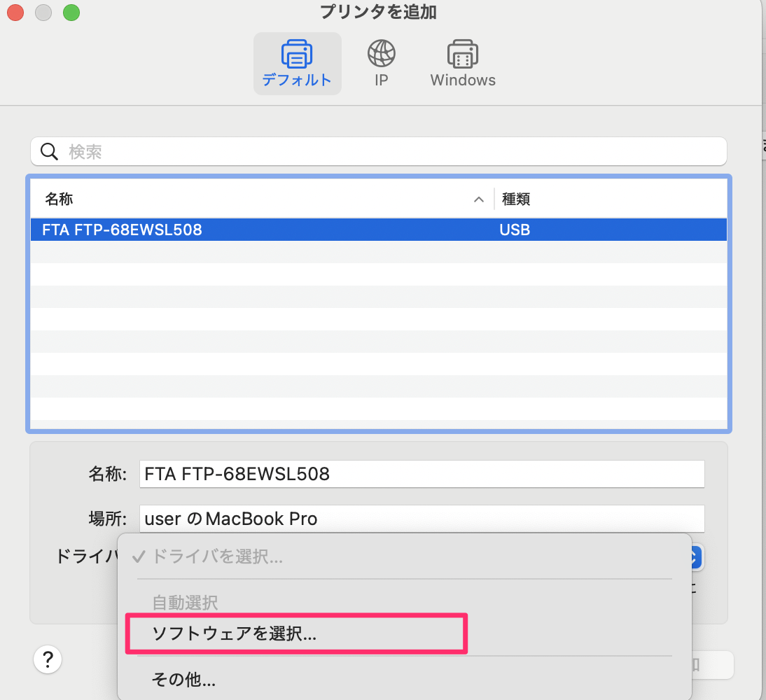Choose the checked ドライバを選択... menu item
The width and height of the screenshot is (766, 700).
[x=217, y=557]
